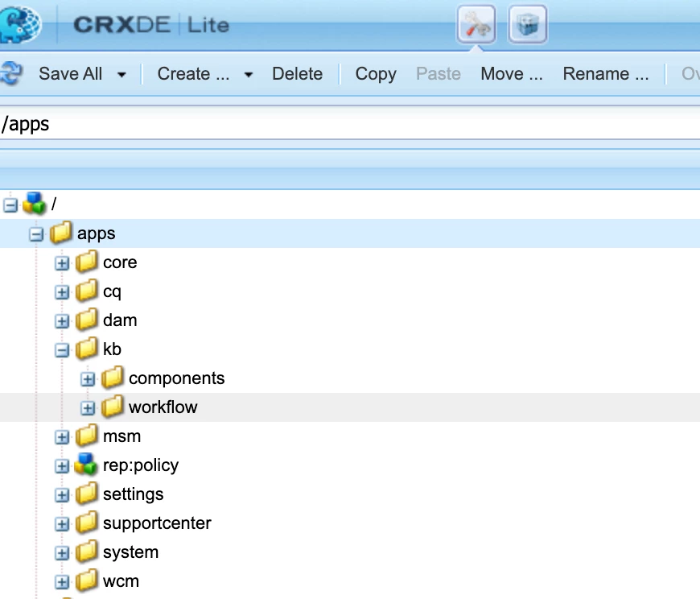Screen dimensions: 700x599
Task: Click the Create ... button
Action: (x=193, y=74)
